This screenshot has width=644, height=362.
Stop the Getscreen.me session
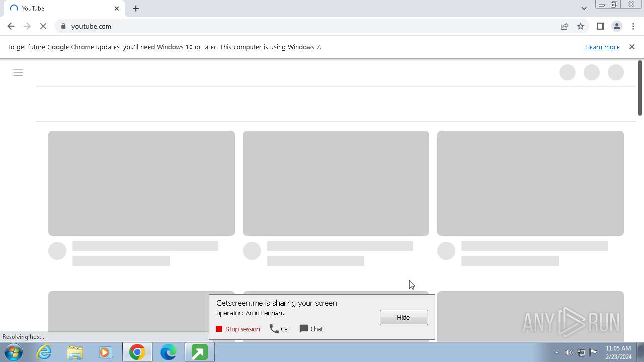tap(238, 329)
